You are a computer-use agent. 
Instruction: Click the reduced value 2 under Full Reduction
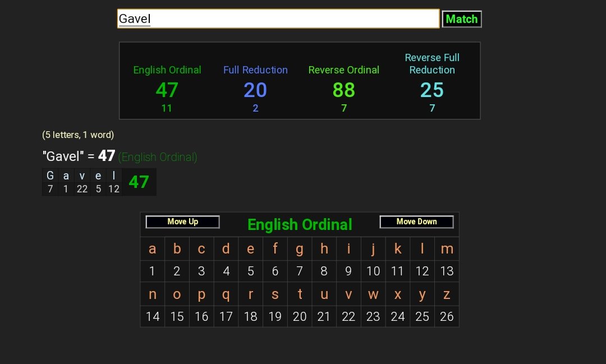click(255, 108)
